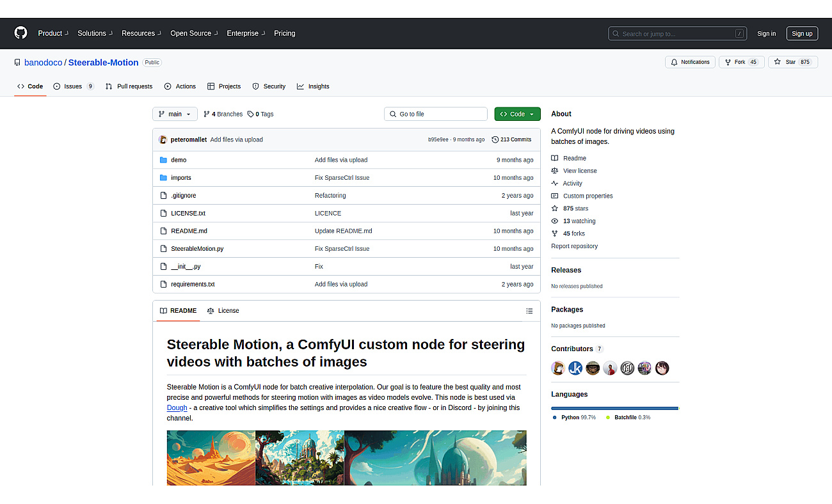Focus the Search or jump to field
832x504 pixels.
(x=677, y=33)
